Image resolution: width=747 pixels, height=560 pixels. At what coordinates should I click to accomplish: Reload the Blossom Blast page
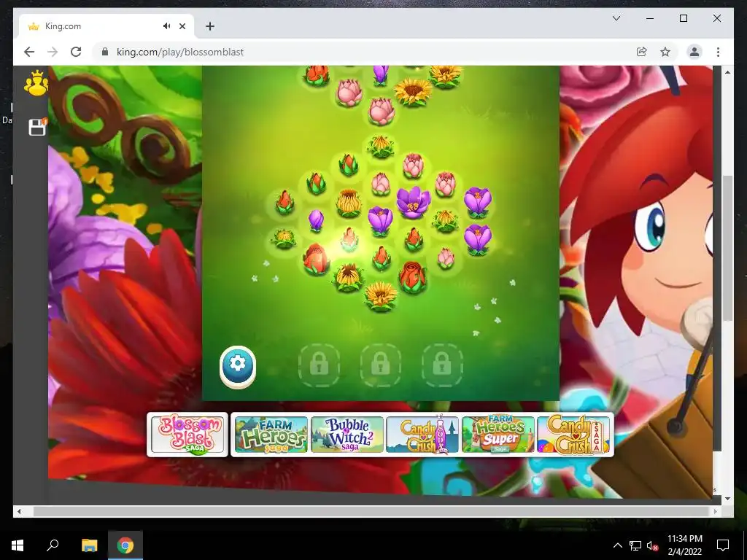pyautogui.click(x=76, y=52)
